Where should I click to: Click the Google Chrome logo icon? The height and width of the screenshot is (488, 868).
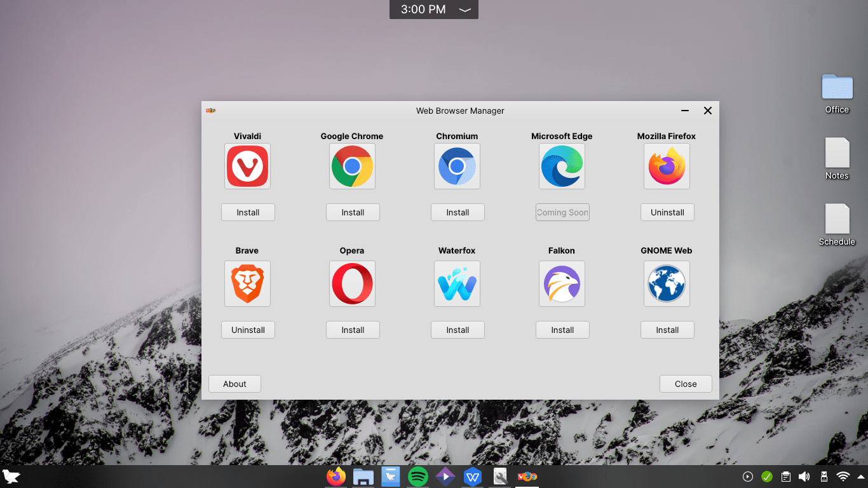[352, 166]
